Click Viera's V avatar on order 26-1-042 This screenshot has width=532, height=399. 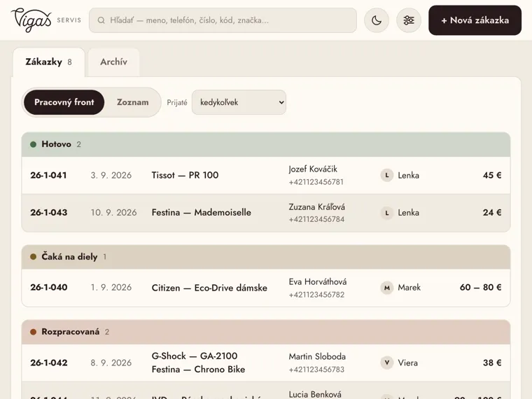(x=387, y=363)
